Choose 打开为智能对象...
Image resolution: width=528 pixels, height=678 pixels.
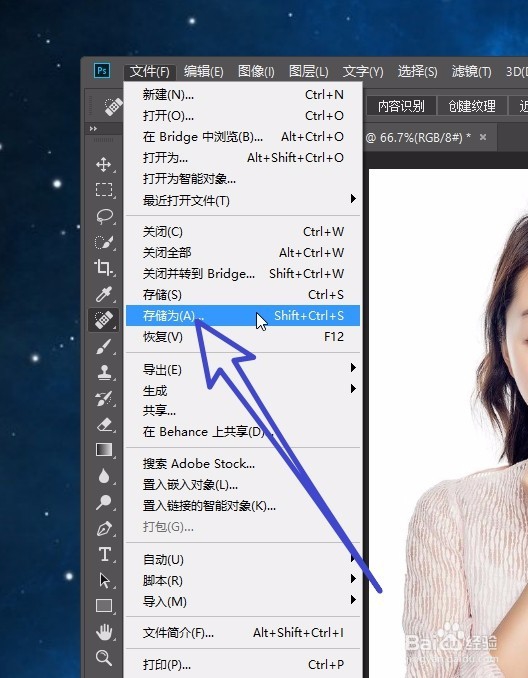coord(243,179)
